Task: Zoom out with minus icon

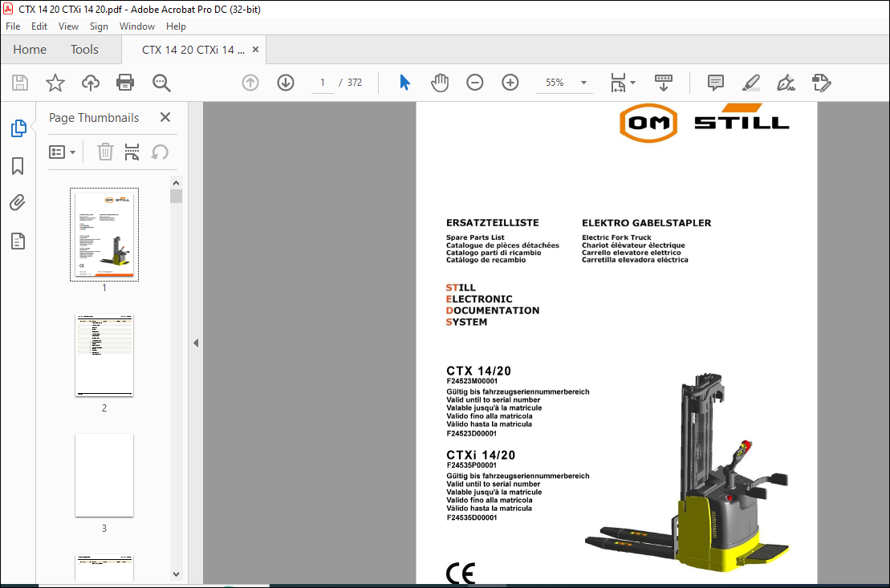Action: pyautogui.click(x=474, y=83)
